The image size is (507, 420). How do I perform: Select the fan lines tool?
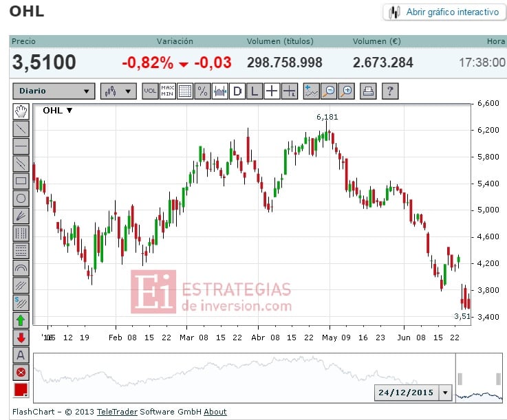tap(21, 216)
